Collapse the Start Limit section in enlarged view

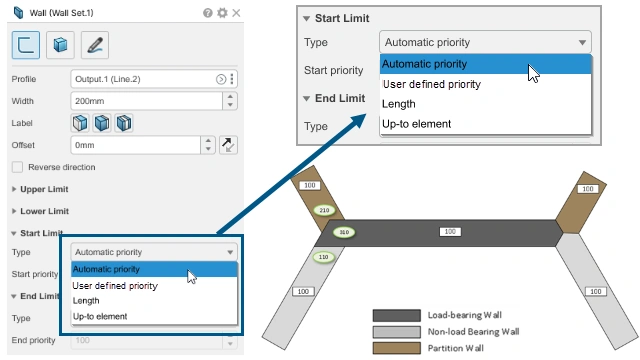307,18
